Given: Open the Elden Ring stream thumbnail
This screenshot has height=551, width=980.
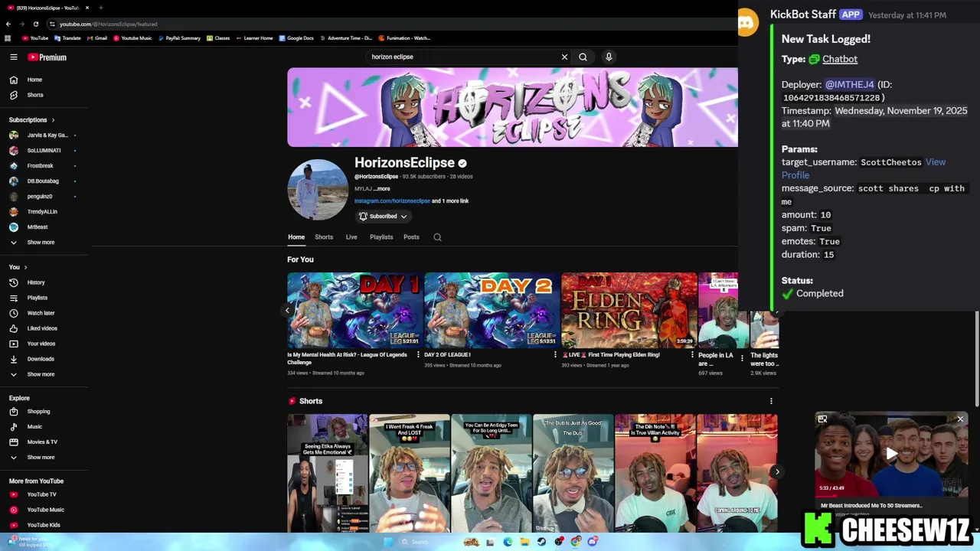Looking at the screenshot, I should [x=629, y=310].
